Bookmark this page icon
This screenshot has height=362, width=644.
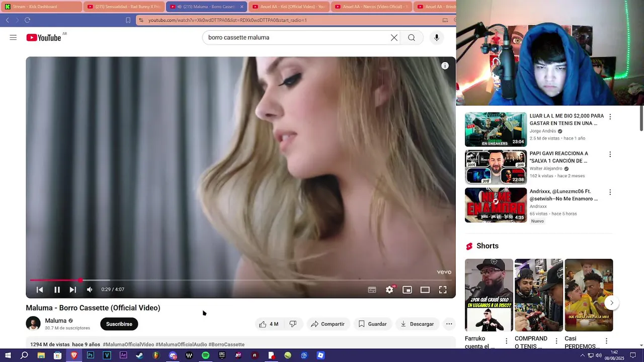[x=128, y=20]
